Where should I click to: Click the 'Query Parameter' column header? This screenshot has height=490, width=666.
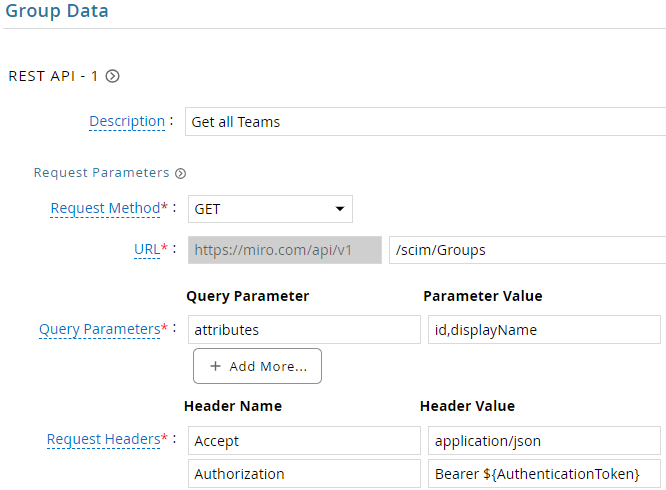pos(248,296)
